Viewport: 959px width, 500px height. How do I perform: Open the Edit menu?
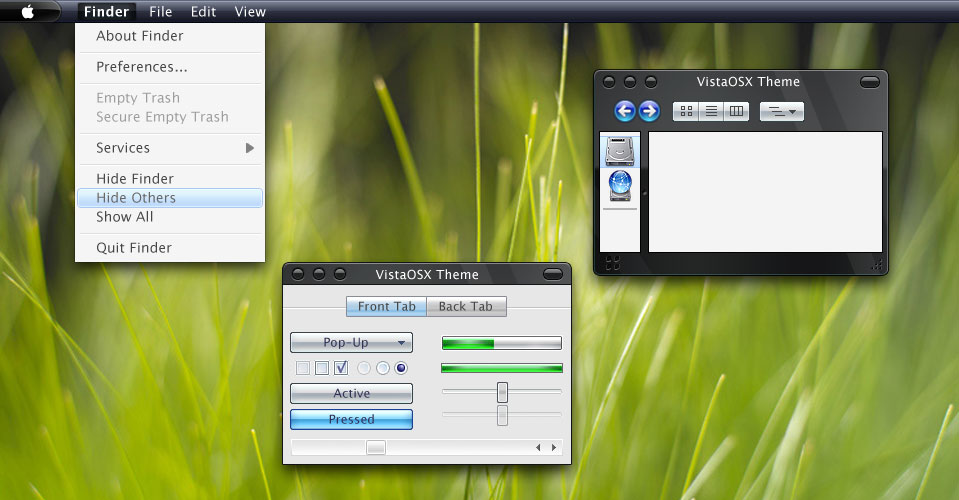coord(203,12)
